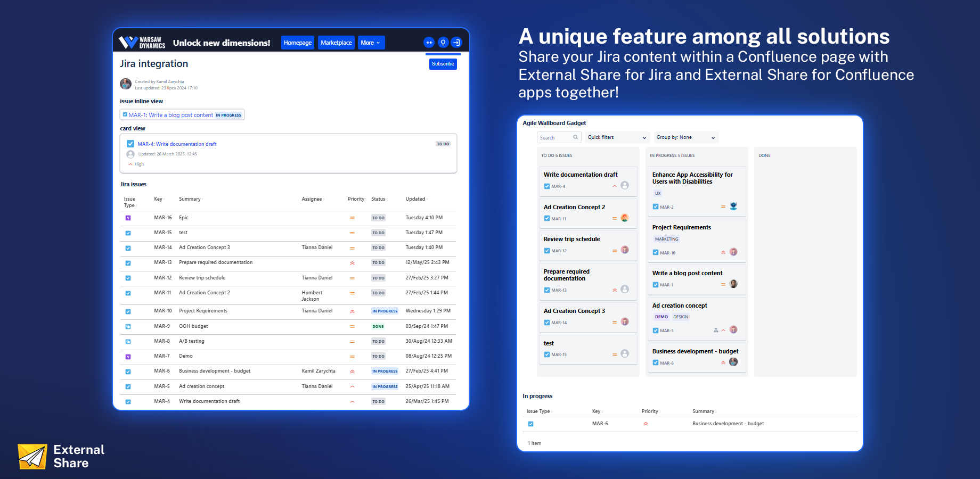Click the avatar icon in MAR-4 card view

pyautogui.click(x=130, y=154)
